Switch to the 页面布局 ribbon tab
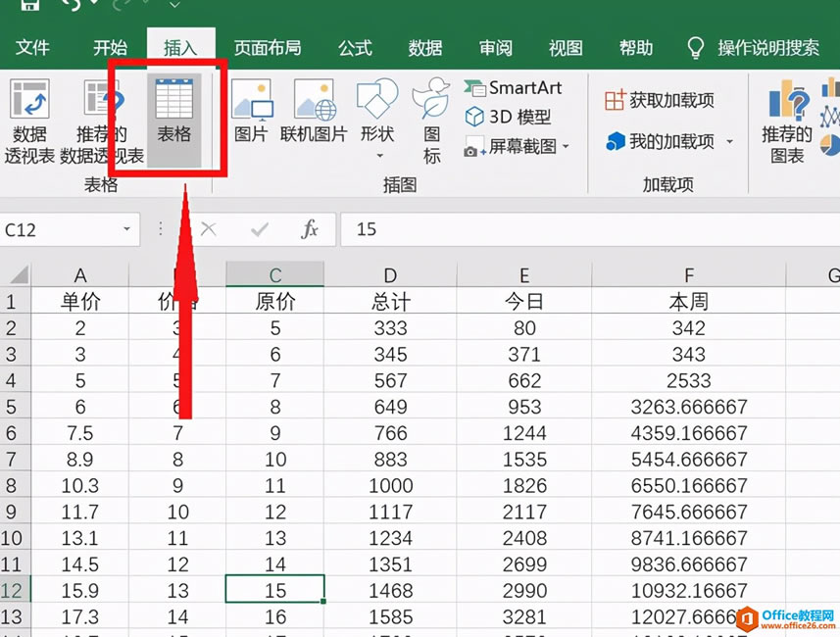 [268, 48]
